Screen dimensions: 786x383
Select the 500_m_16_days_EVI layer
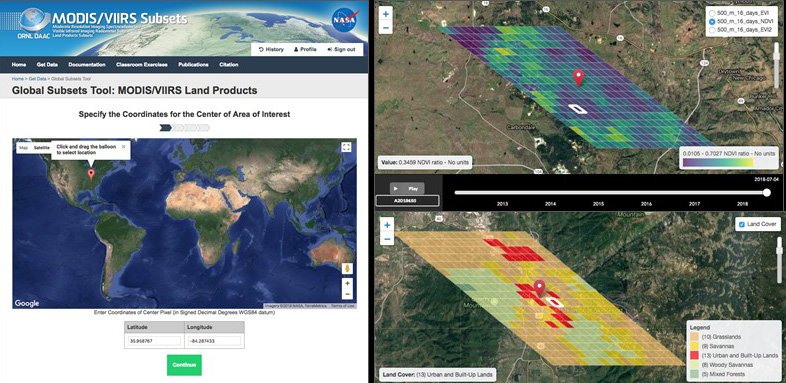point(712,13)
